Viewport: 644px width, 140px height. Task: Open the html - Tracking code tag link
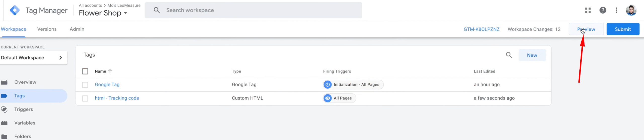tap(117, 98)
